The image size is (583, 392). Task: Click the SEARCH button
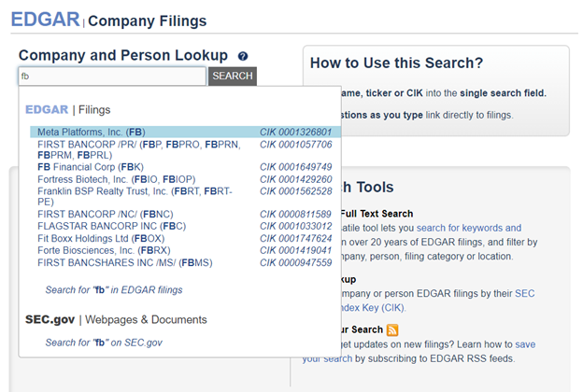[233, 76]
